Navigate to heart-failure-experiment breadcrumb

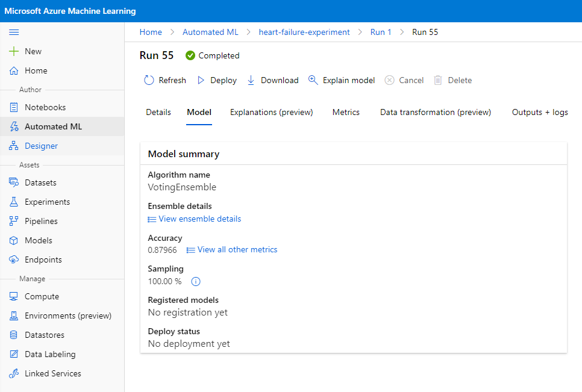tap(304, 32)
